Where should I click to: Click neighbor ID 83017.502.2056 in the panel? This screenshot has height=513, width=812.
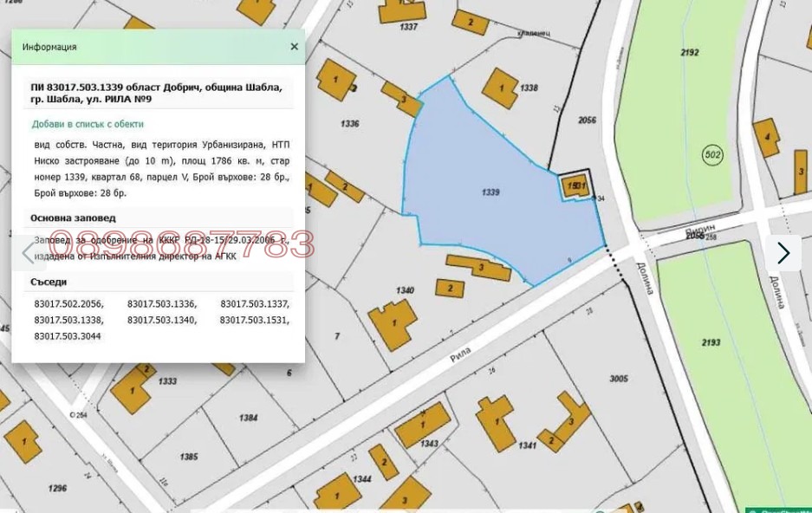click(x=68, y=304)
